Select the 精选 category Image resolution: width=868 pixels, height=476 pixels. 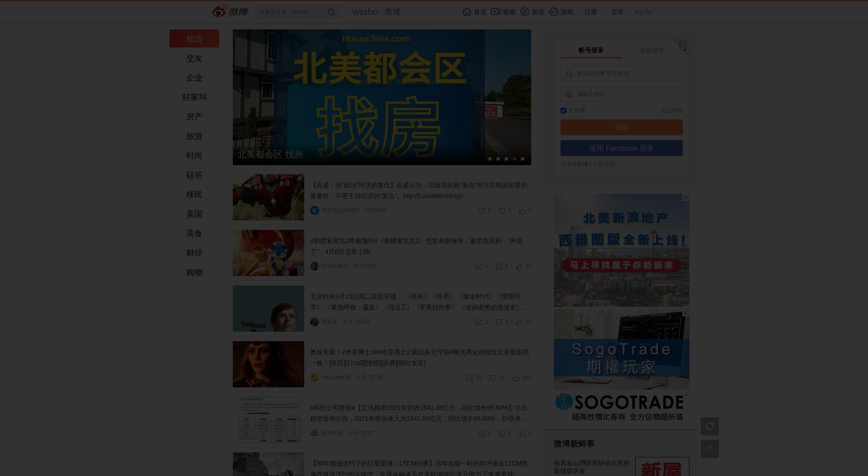point(194,38)
